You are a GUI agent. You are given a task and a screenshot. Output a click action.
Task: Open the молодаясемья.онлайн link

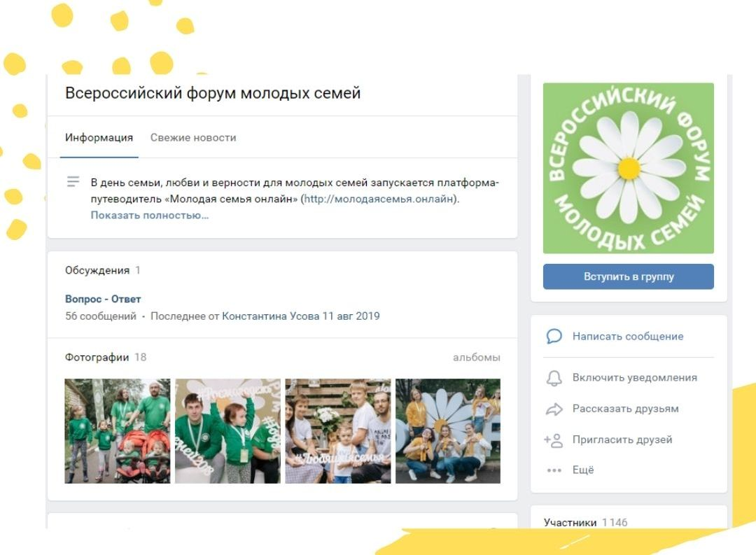(379, 199)
